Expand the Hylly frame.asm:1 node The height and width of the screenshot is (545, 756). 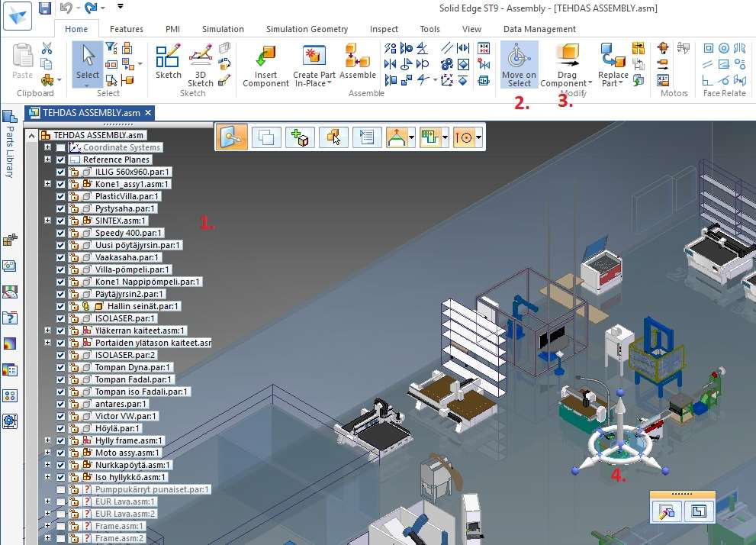(47, 440)
